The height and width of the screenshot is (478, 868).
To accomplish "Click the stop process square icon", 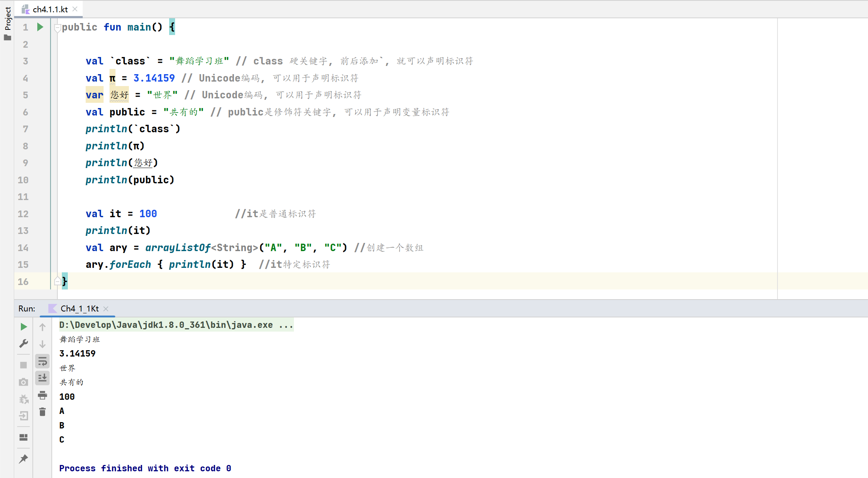I will (x=23, y=365).
